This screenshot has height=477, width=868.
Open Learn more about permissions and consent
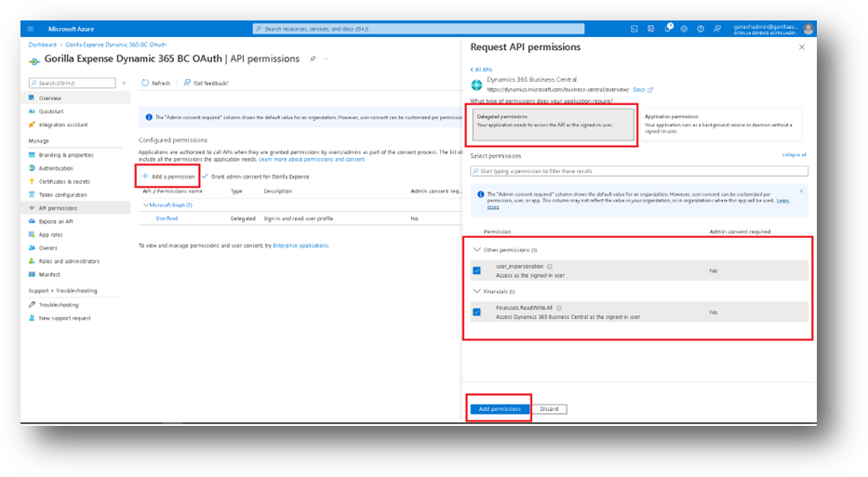(312, 159)
